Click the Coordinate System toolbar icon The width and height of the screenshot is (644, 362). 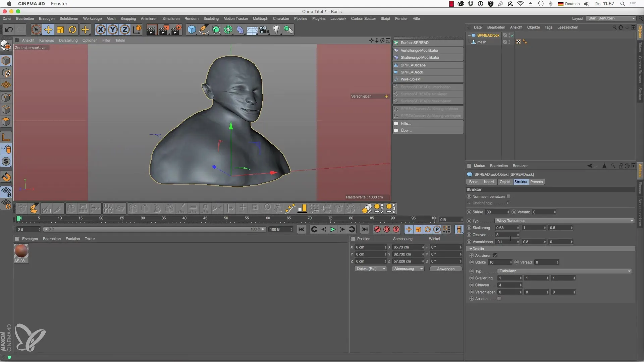(137, 29)
